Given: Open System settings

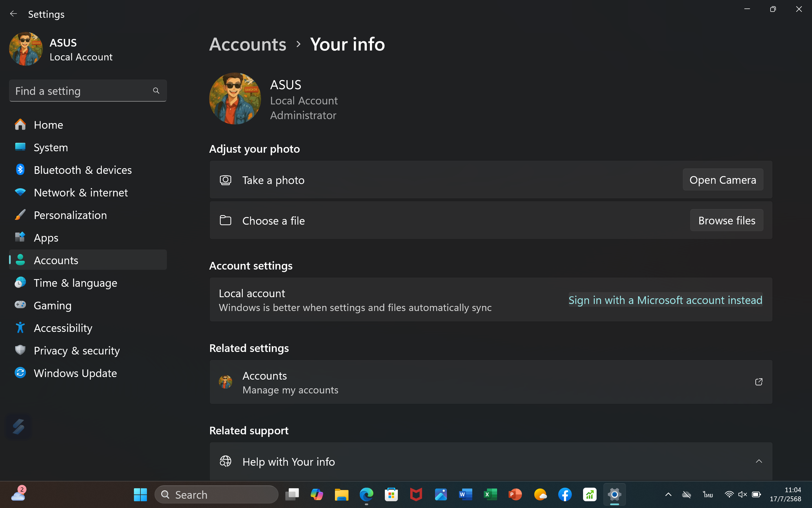Looking at the screenshot, I should [x=88, y=147].
